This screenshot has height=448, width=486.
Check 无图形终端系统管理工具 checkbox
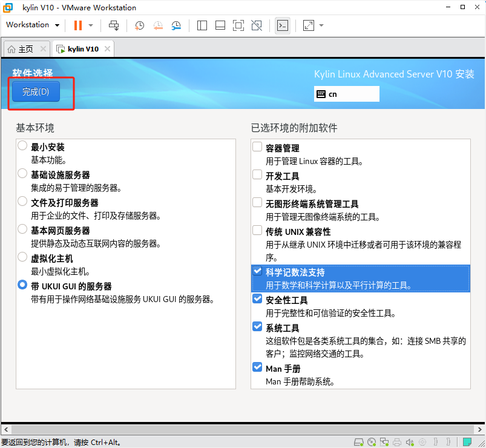pos(257,202)
